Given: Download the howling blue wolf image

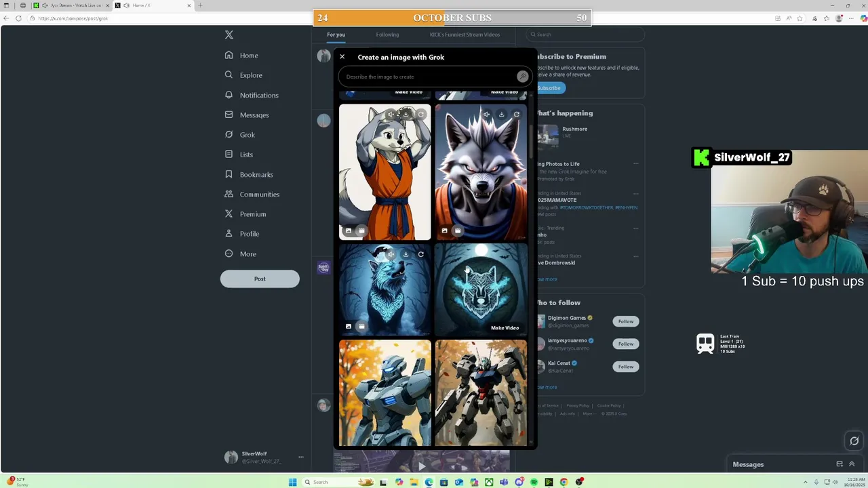Looking at the screenshot, I should point(406,254).
